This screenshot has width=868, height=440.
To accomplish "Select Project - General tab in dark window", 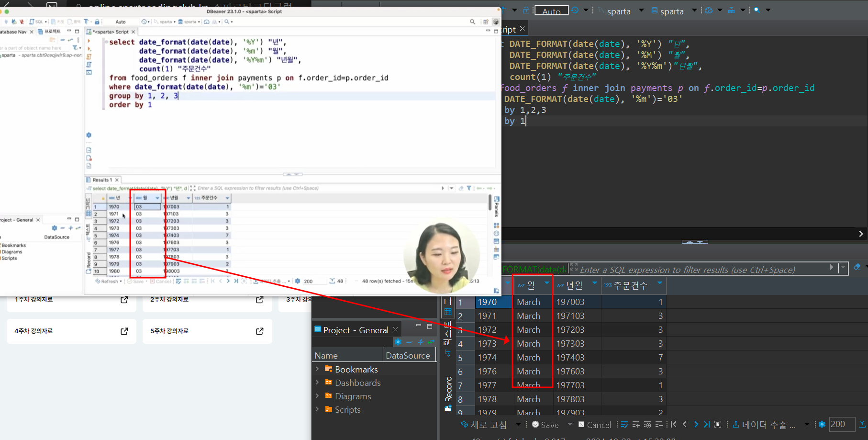I will click(356, 330).
